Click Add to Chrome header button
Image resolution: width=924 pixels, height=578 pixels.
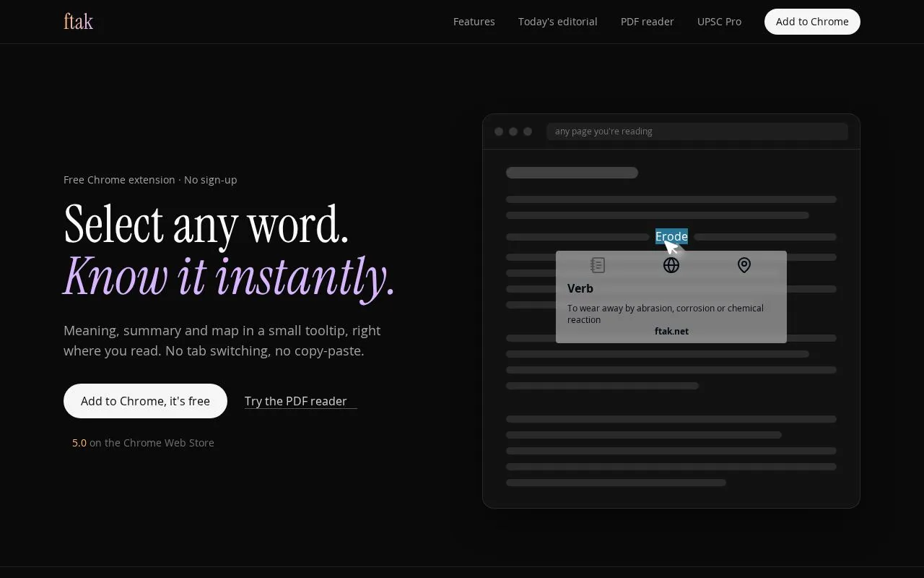pyautogui.click(x=812, y=22)
